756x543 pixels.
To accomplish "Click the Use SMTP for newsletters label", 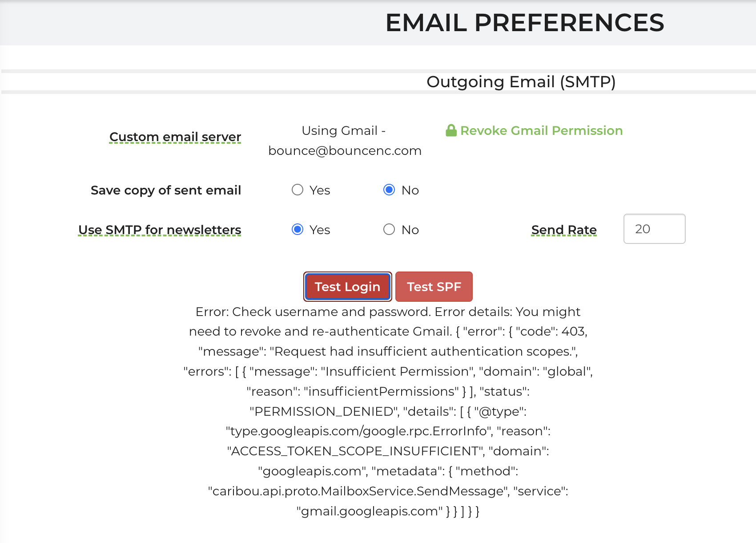I will coord(160,230).
